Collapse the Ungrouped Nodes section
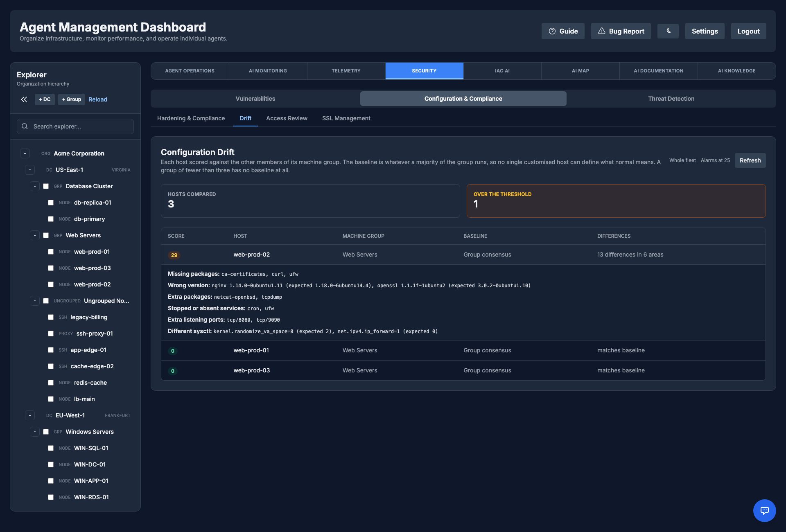Viewport: 786px width, 532px height. click(35, 301)
